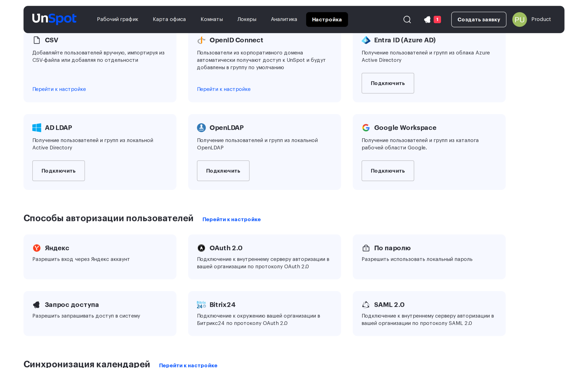The image size is (588, 368).
Task: Go to Карта офиса
Action: 169,19
